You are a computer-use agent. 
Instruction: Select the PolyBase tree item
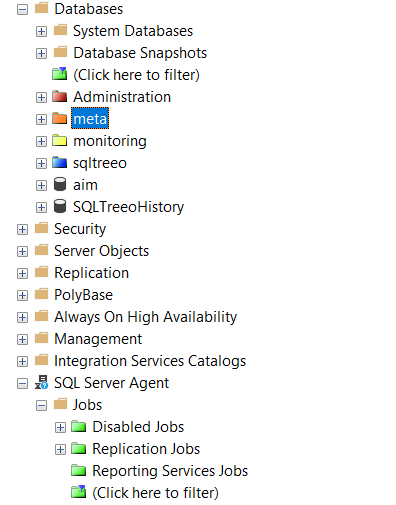83,295
